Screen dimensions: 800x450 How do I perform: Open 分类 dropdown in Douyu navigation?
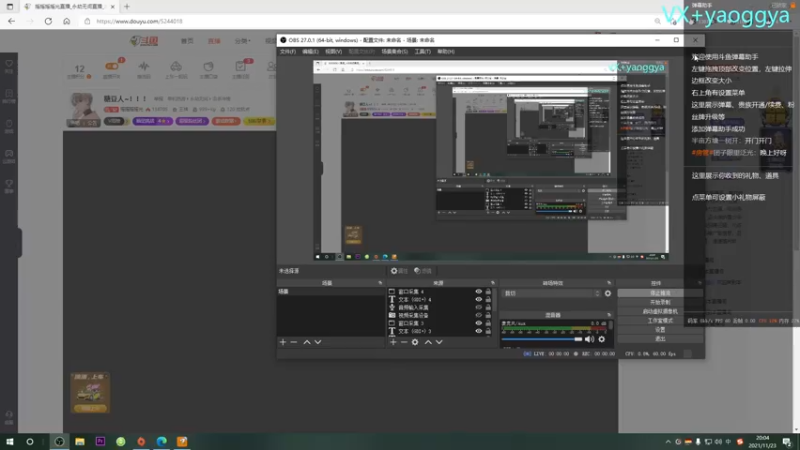point(242,41)
